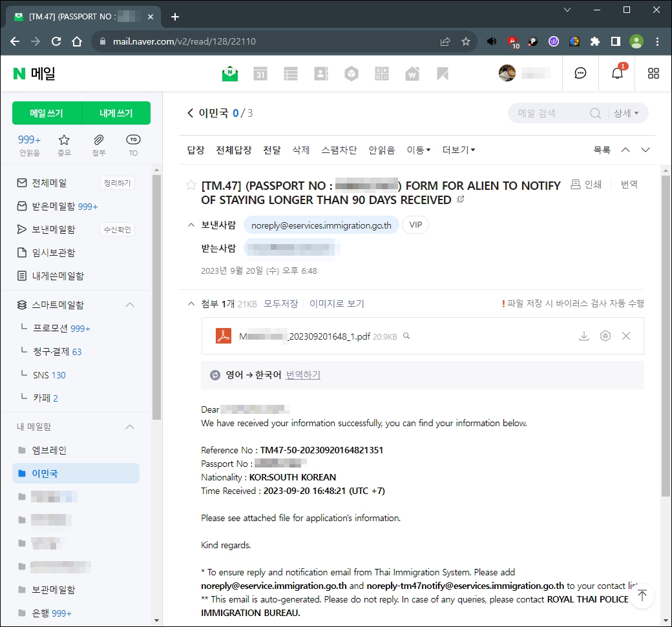This screenshot has width=672, height=627.
Task: Open the chat bubble messenger icon
Action: 580,73
